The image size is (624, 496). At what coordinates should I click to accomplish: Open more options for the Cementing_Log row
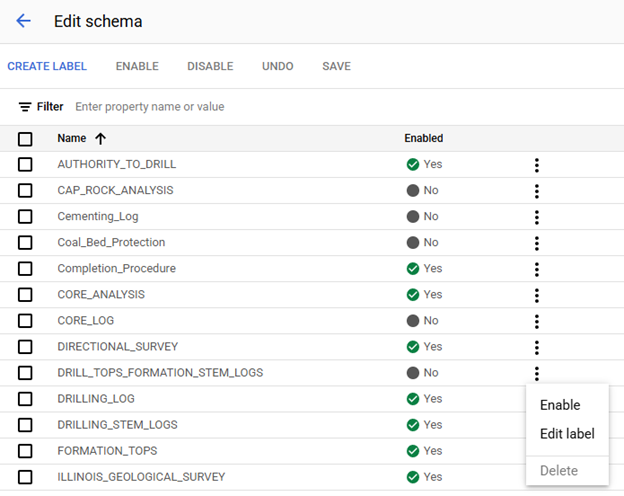(537, 217)
